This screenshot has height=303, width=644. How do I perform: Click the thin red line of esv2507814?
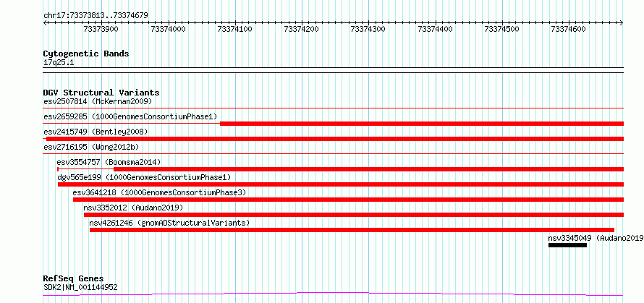[x=334, y=108]
